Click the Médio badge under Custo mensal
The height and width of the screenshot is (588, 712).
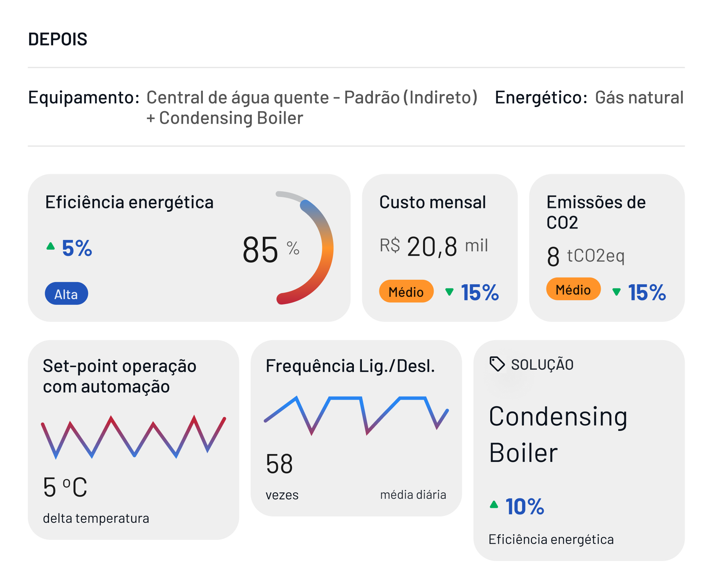[x=406, y=292]
